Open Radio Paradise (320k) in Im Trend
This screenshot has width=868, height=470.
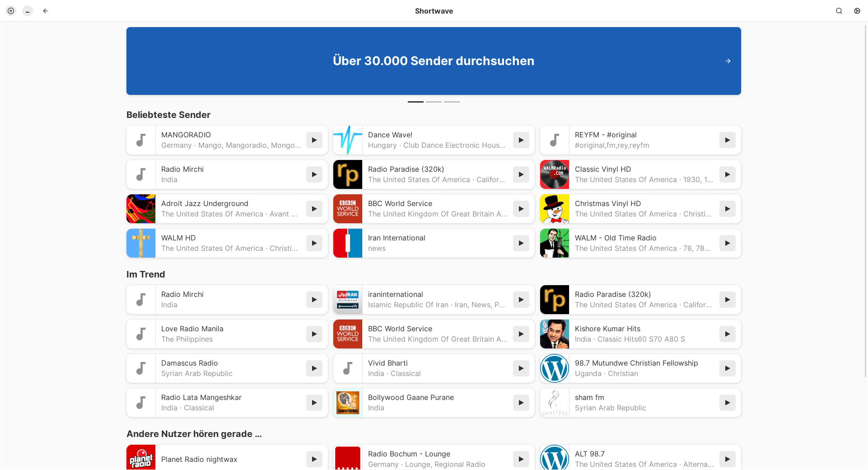640,300
